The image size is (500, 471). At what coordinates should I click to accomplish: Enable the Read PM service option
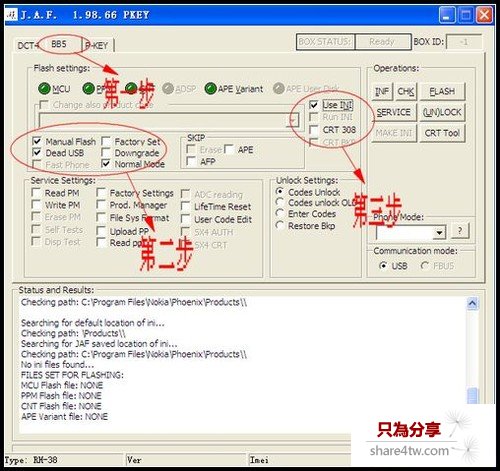click(36, 193)
